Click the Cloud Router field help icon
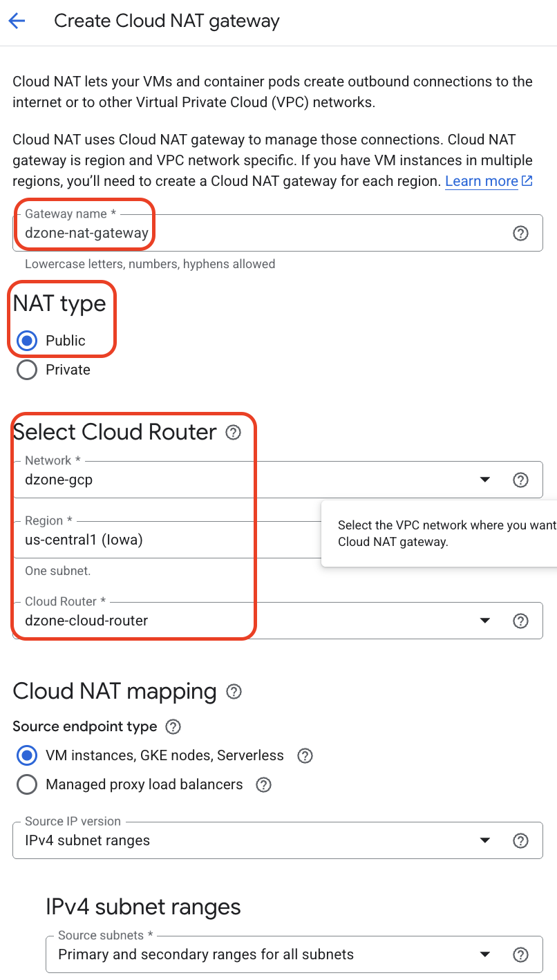Viewport: 557px width, 980px height. [520, 620]
